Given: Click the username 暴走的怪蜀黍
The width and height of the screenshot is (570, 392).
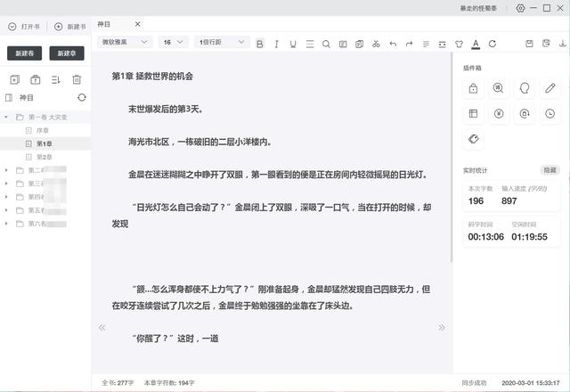Looking at the screenshot, I should pos(478,8).
